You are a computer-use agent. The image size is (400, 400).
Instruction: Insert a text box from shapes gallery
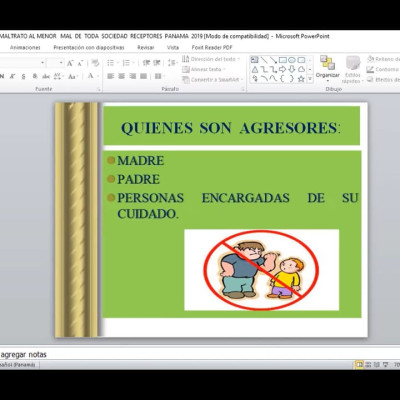click(255, 60)
